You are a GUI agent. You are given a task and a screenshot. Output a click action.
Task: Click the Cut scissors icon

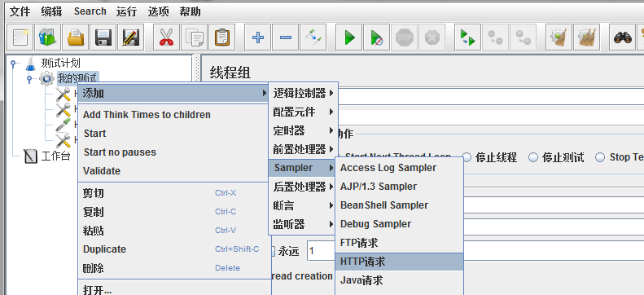[x=166, y=37]
